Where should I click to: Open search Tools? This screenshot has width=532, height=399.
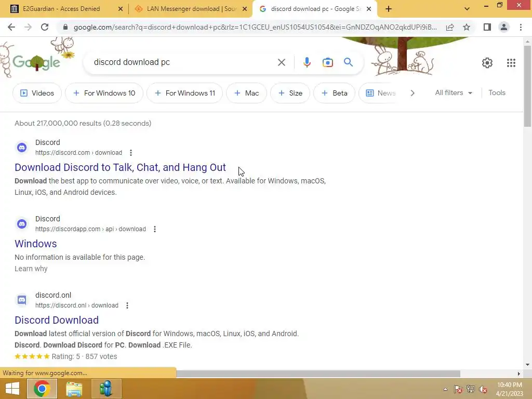(497, 92)
